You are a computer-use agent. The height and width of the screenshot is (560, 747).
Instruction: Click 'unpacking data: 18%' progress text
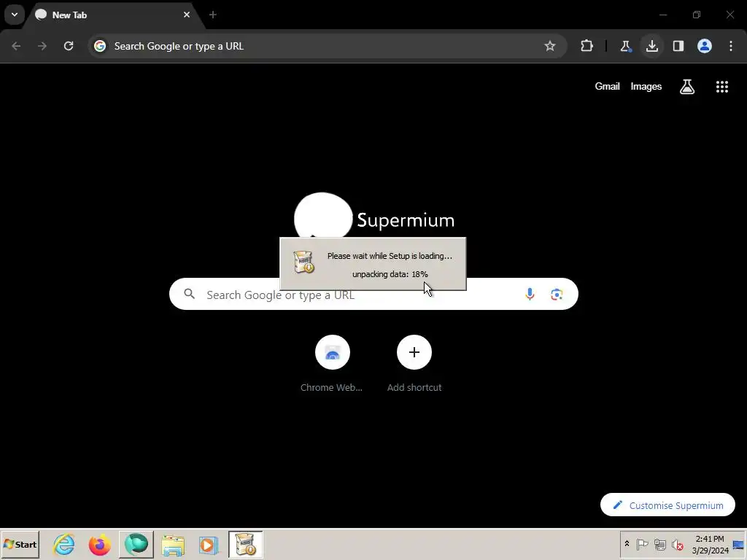pyautogui.click(x=390, y=274)
